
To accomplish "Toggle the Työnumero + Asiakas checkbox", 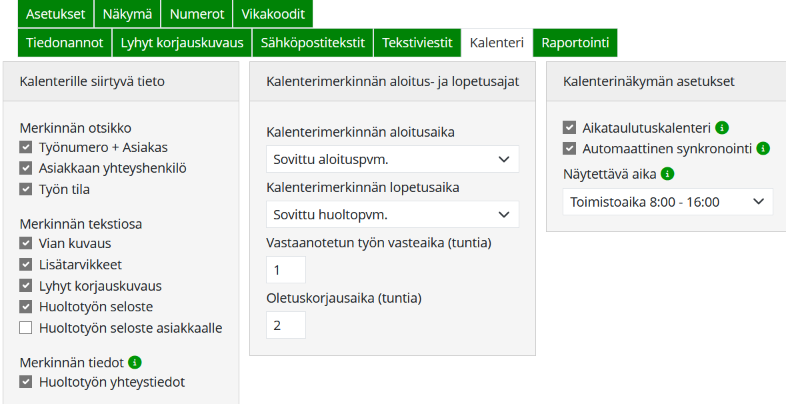I will (x=26, y=148).
